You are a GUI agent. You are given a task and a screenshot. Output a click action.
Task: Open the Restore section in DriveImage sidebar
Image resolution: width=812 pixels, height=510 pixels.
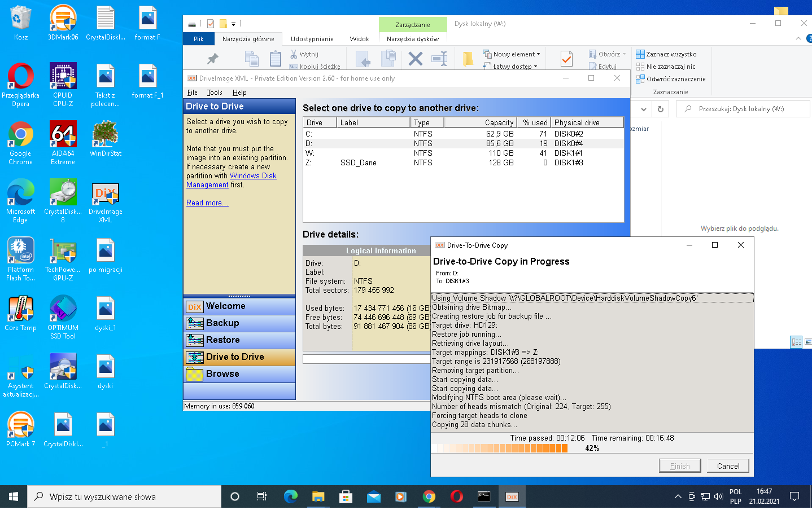click(x=239, y=340)
